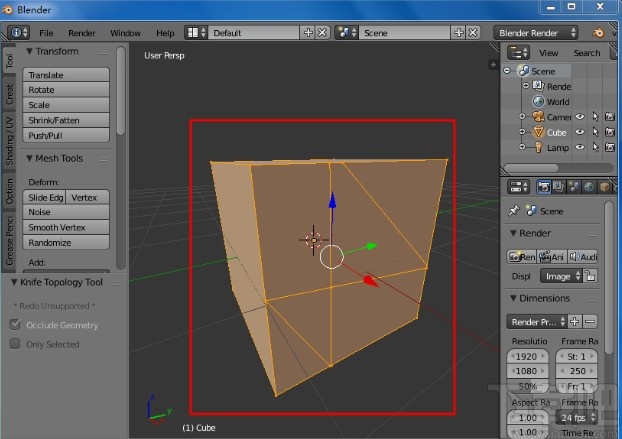
Task: Collapse the Transform panel
Action: (29, 51)
